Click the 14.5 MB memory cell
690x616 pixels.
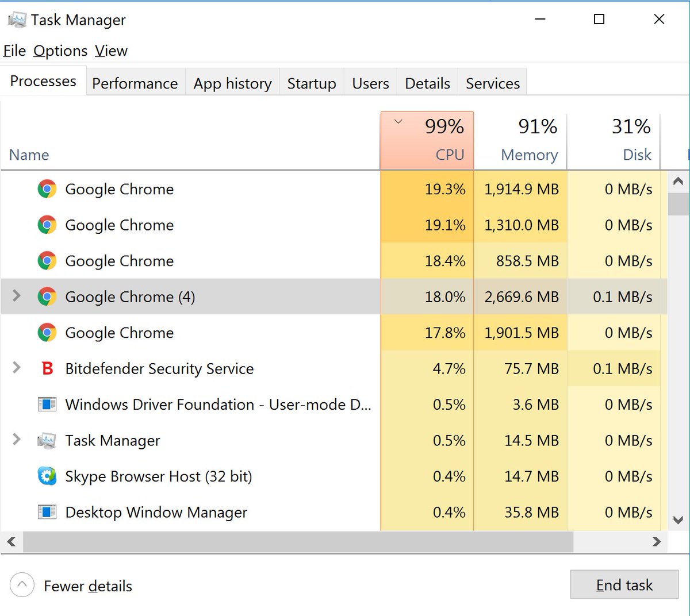pos(521,440)
